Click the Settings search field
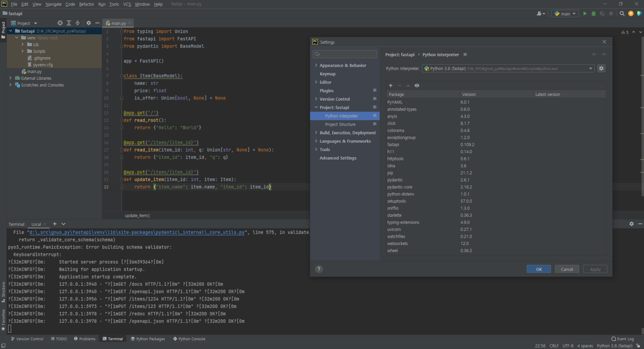 coord(345,54)
